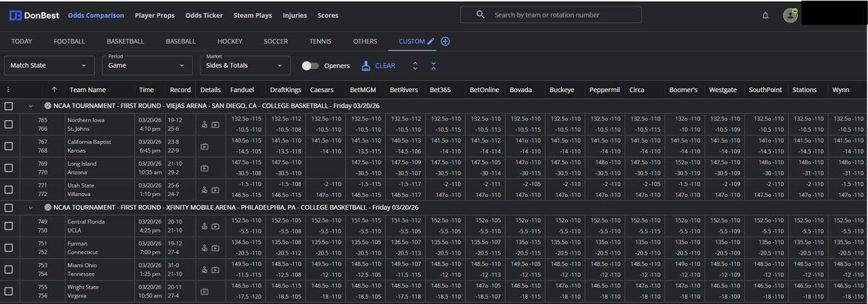Click the Pinnacle-style Circa column header
Viewport: 868px width, 304px height.
click(x=637, y=90)
